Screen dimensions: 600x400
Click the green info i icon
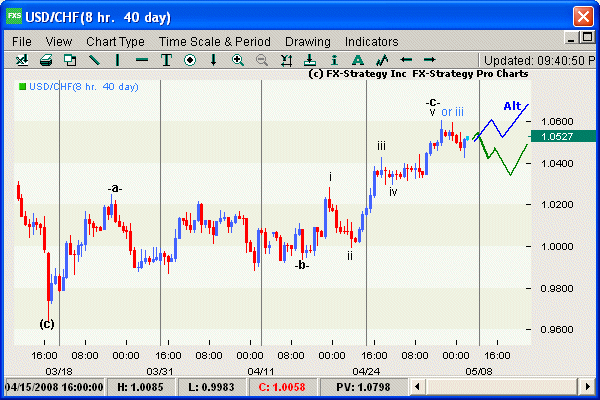click(334, 60)
